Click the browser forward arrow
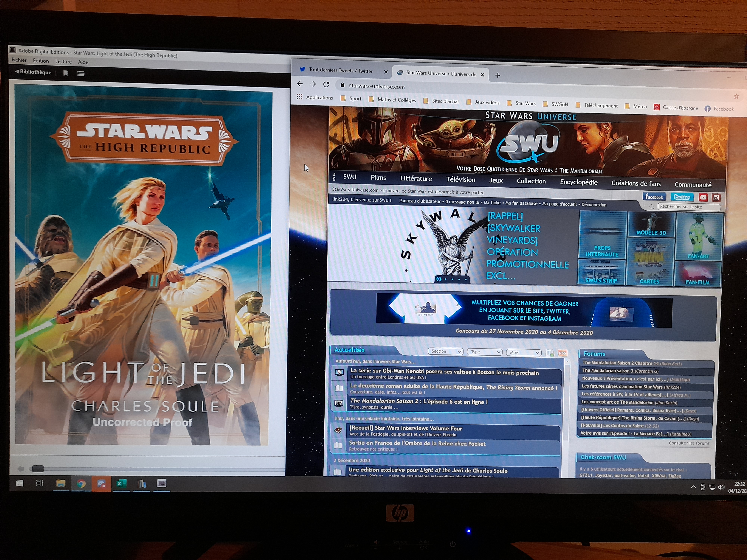This screenshot has height=560, width=747. click(x=313, y=84)
